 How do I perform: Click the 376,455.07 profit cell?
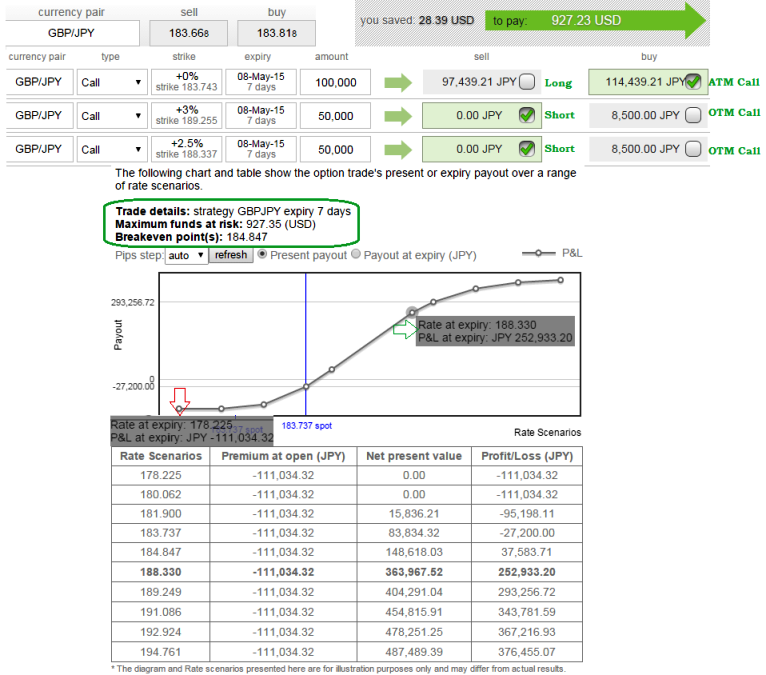pos(527,652)
